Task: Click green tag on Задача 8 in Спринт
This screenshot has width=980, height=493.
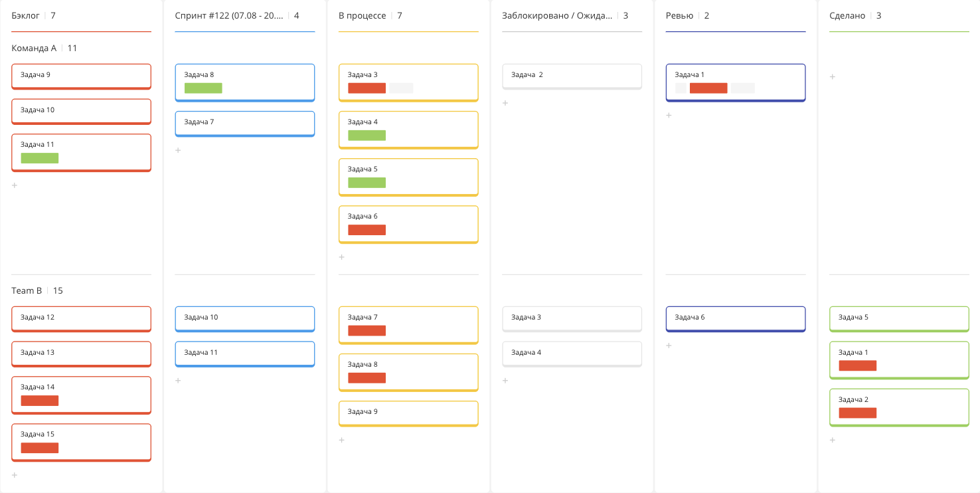Action: (203, 88)
